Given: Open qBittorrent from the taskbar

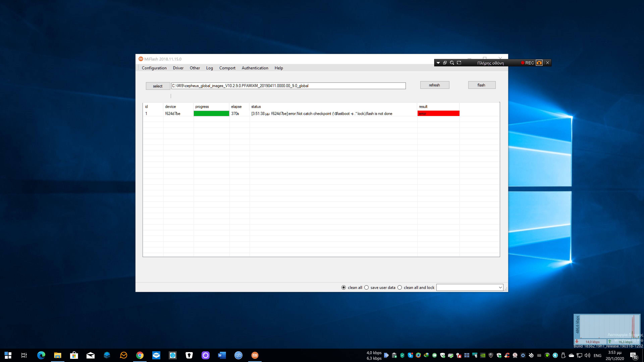Looking at the screenshot, I should click(238, 355).
